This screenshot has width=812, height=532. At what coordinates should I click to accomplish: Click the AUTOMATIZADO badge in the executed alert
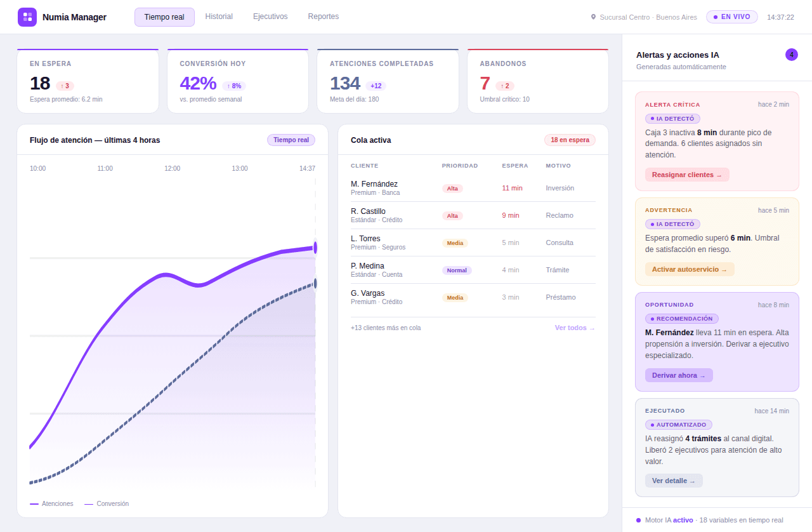[678, 424]
